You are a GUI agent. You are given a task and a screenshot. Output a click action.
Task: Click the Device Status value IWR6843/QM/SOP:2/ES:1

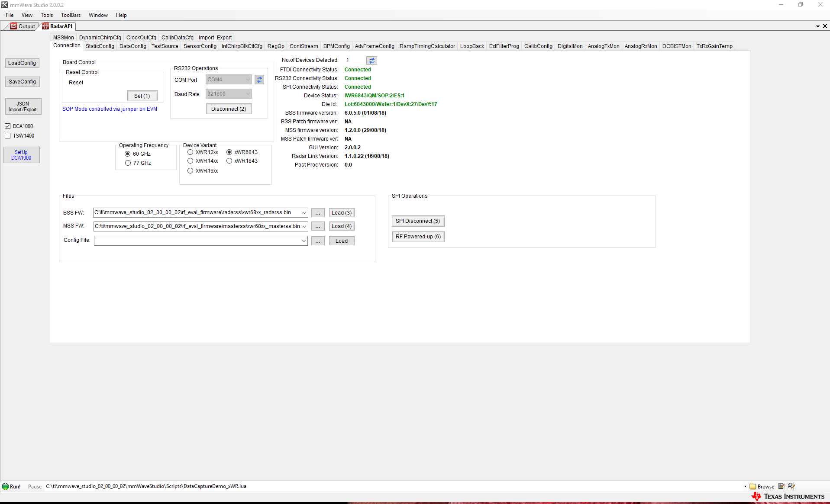(x=375, y=96)
